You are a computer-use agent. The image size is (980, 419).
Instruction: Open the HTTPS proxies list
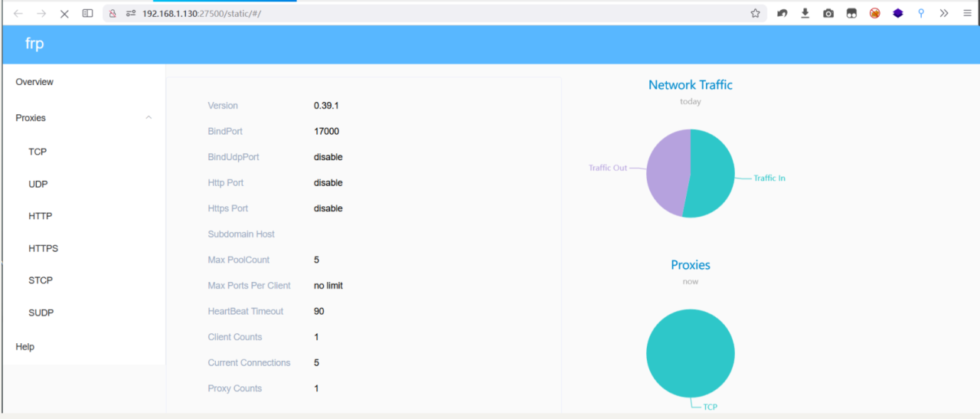(x=44, y=248)
